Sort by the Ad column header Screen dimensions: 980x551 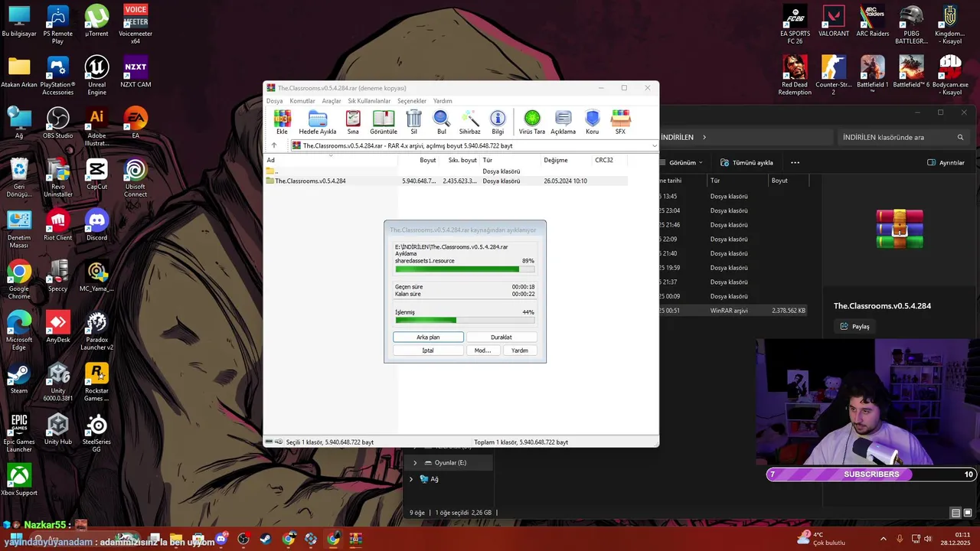point(331,160)
